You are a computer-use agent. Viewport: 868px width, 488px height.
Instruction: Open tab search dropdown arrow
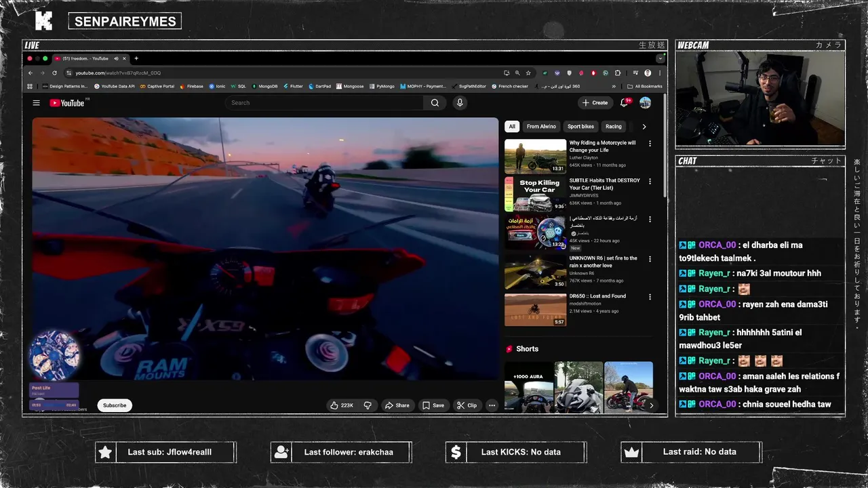coord(660,58)
